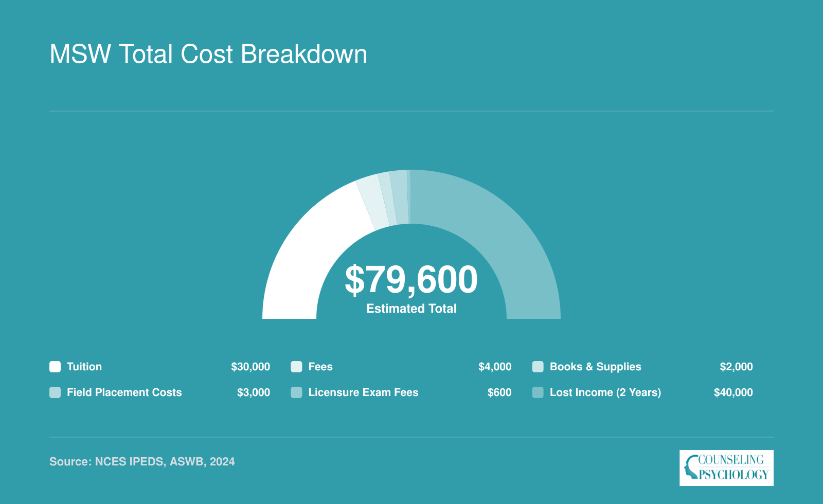The image size is (823, 504).
Task: Click the $3,000 field placement value
Action: pyautogui.click(x=254, y=392)
